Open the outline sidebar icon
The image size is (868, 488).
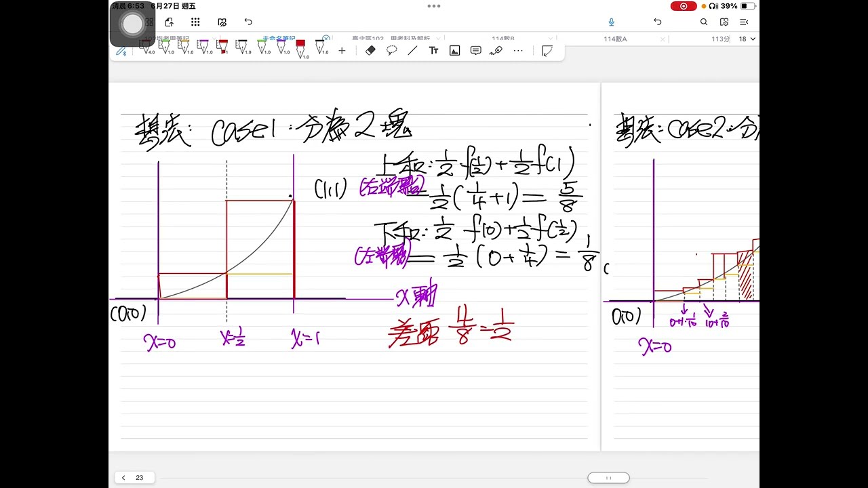pyautogui.click(x=744, y=22)
